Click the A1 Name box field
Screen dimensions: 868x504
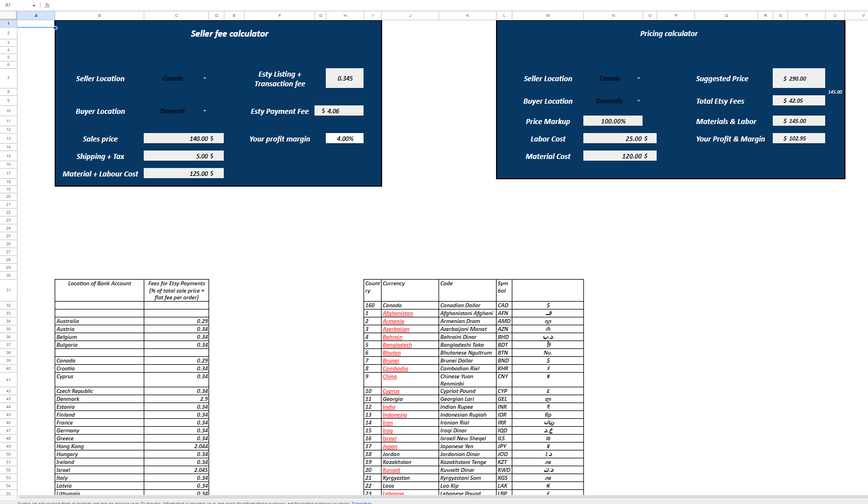pyautogui.click(x=16, y=5)
